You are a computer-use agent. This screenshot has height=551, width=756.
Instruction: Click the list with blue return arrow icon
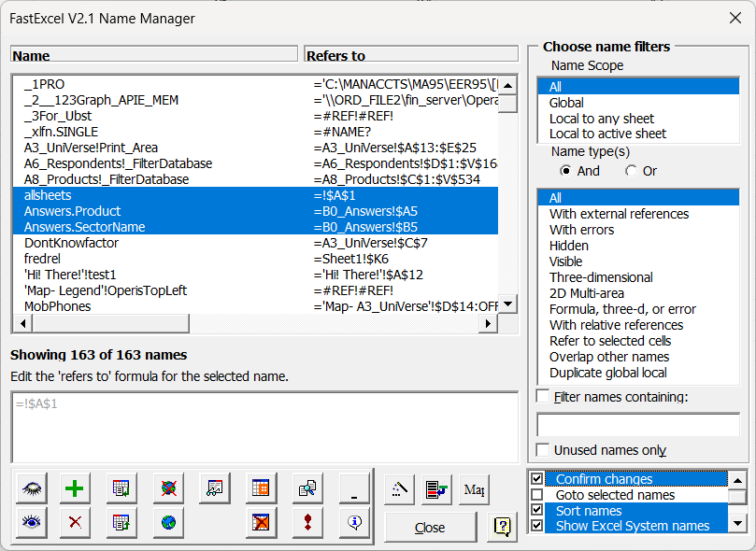pyautogui.click(x=436, y=489)
